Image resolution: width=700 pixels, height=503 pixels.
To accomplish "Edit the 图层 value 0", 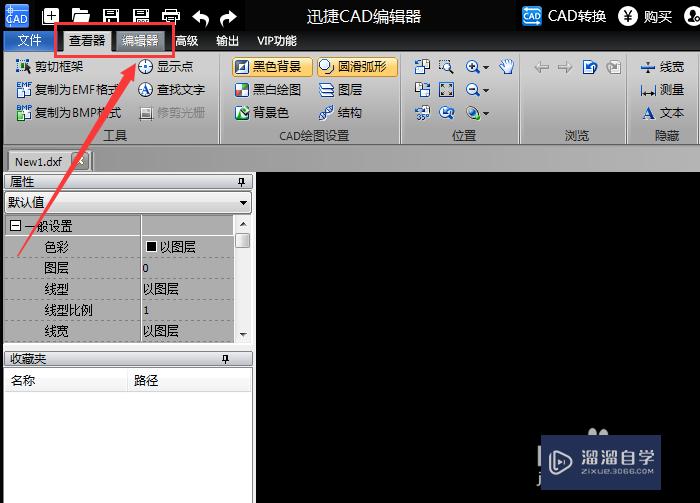I will 188,268.
